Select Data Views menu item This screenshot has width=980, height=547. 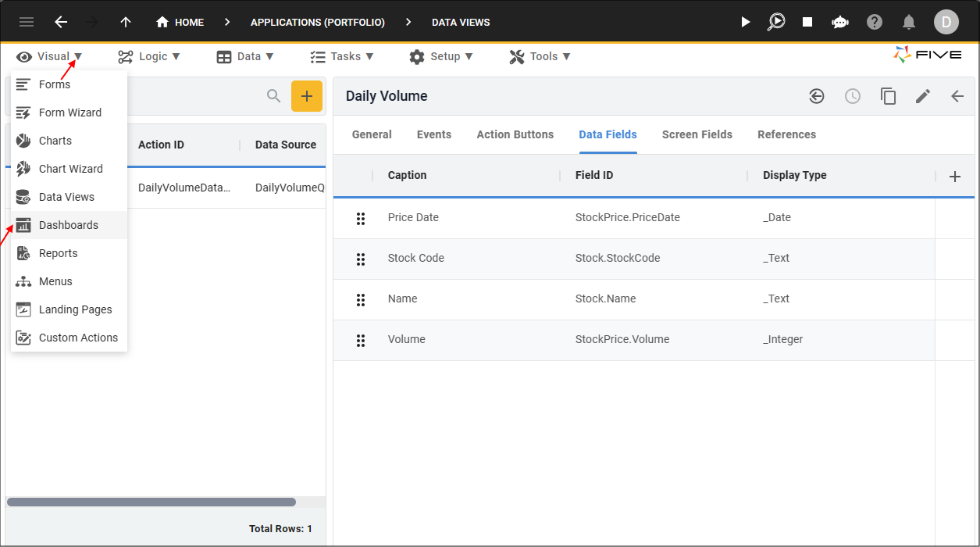pos(69,197)
